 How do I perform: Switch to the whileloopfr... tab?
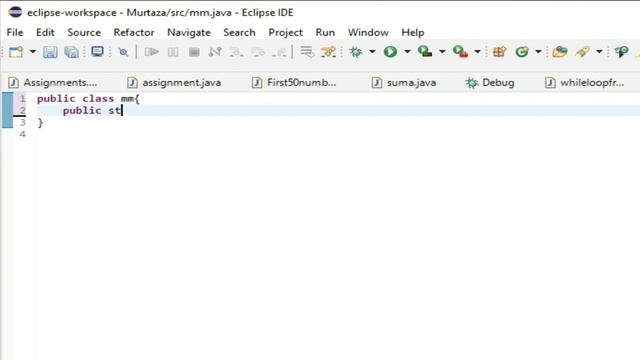pos(585,82)
